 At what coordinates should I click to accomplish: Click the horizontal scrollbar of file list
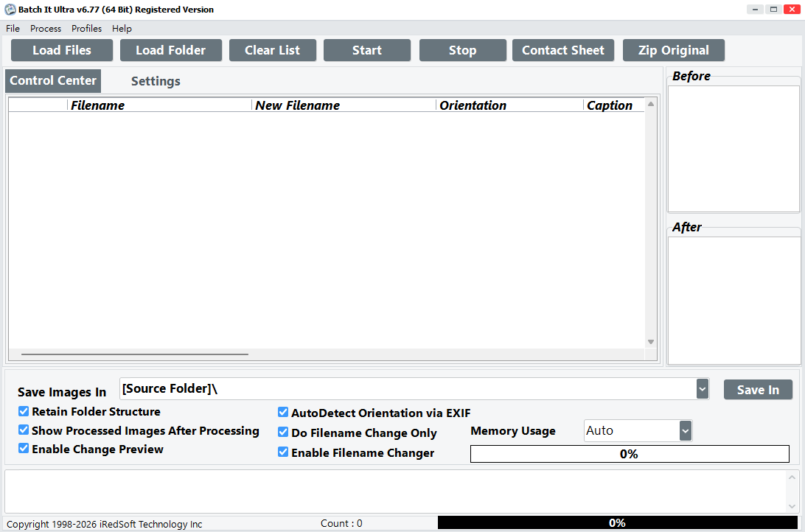pyautogui.click(x=134, y=354)
